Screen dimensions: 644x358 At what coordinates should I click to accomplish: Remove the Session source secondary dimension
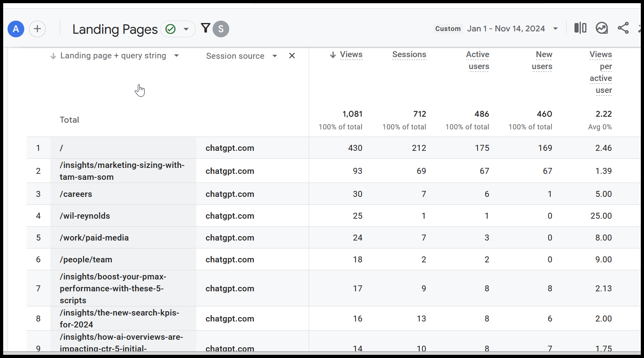(x=292, y=56)
